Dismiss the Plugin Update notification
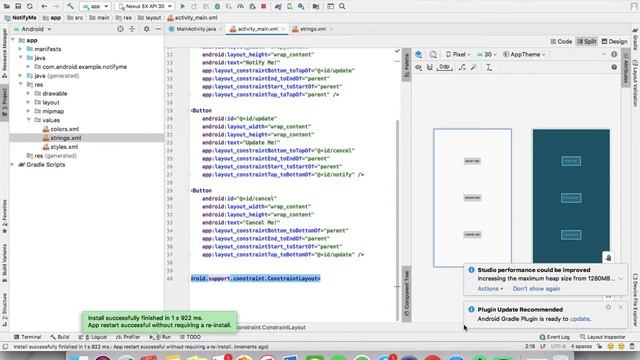The height and width of the screenshot is (360, 640). (x=620, y=307)
